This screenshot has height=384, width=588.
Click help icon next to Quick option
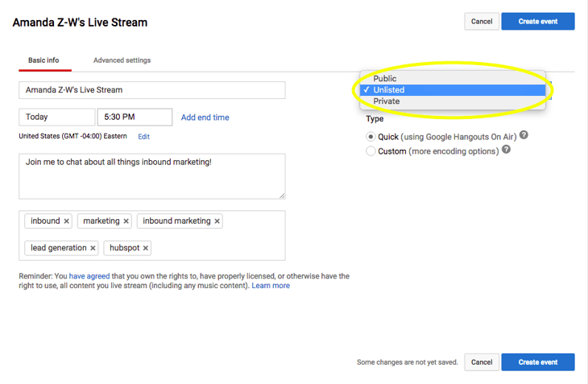(524, 136)
